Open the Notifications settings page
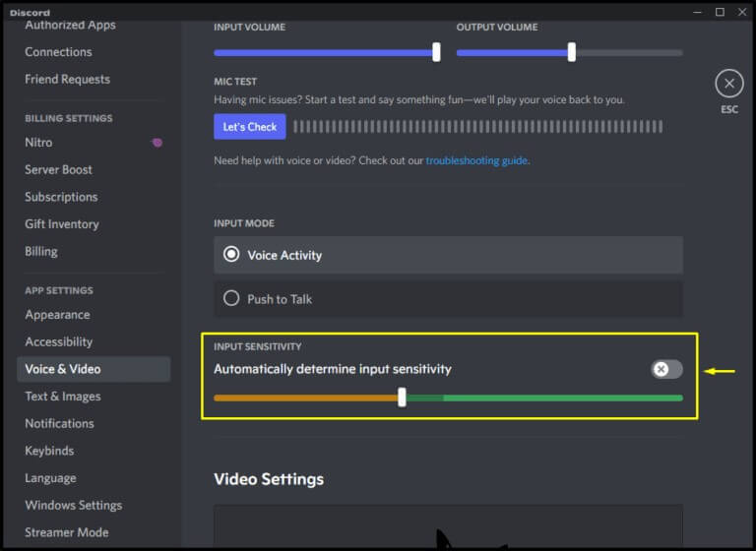 click(x=60, y=423)
